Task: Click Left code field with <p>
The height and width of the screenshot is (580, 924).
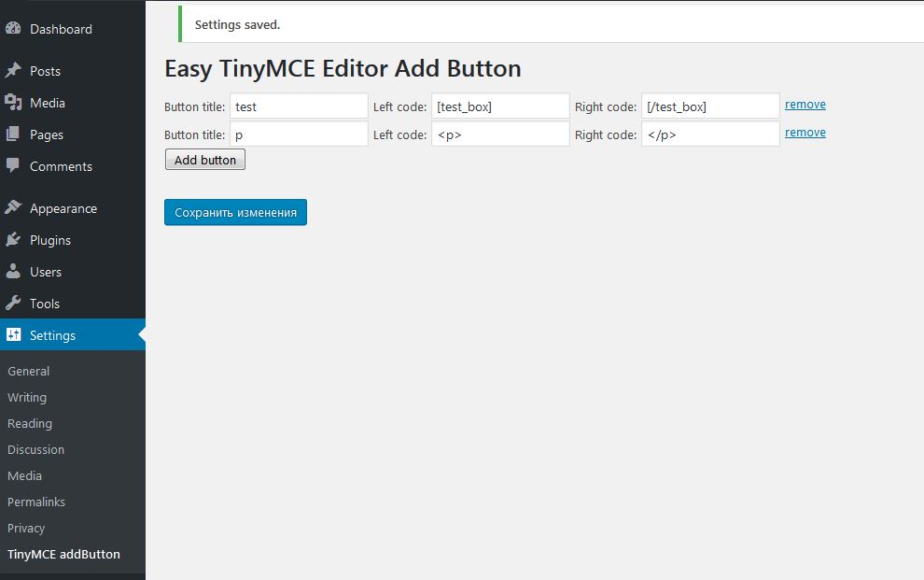Action: coord(500,134)
